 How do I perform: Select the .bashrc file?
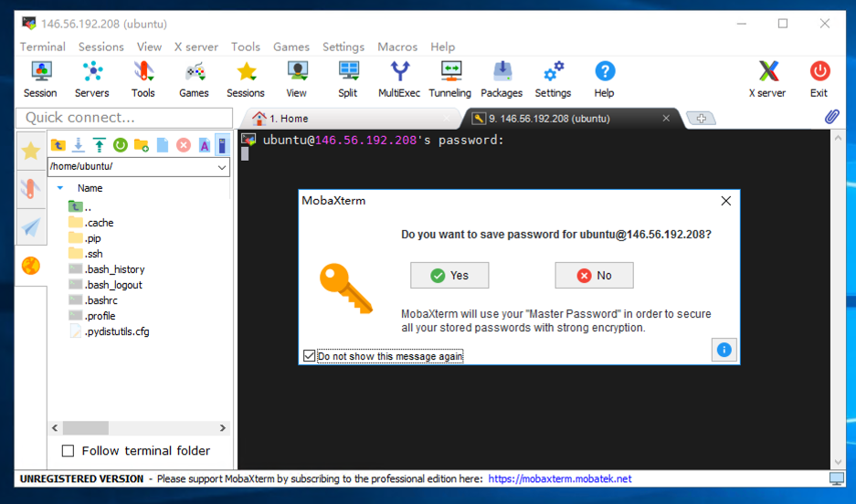pos(93,300)
